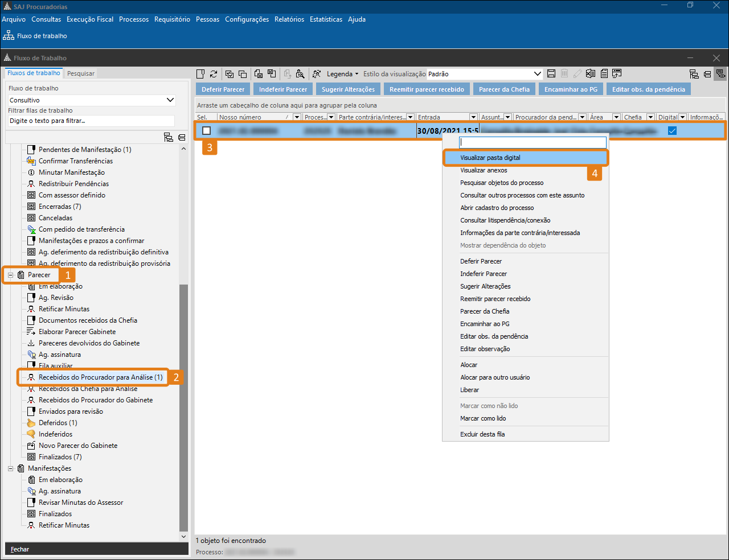Click the select all checkboxes toolbar icon
Screen dimensions: 729x560
230,74
